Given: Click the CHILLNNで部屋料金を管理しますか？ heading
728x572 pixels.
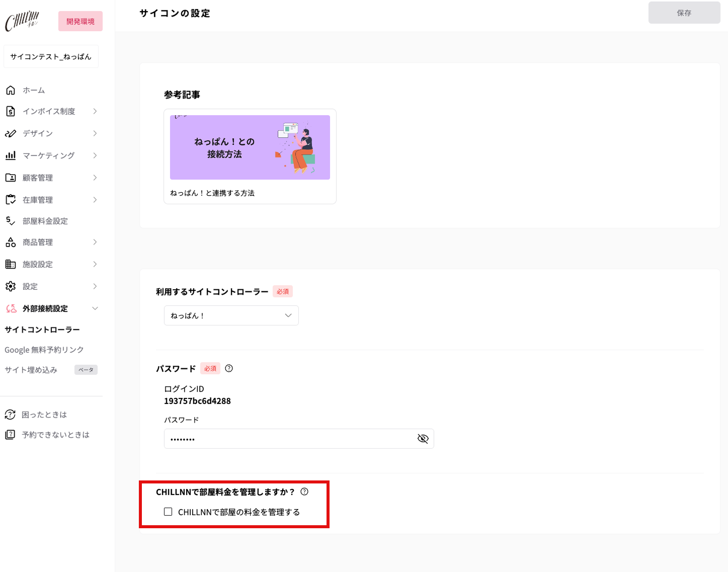Looking at the screenshot, I should click(225, 492).
